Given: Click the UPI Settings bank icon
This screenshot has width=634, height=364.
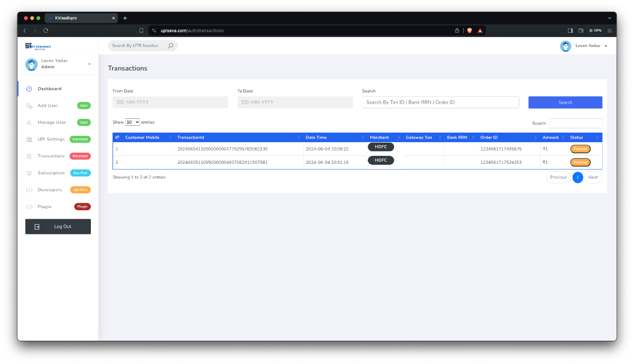Looking at the screenshot, I should click(29, 139).
